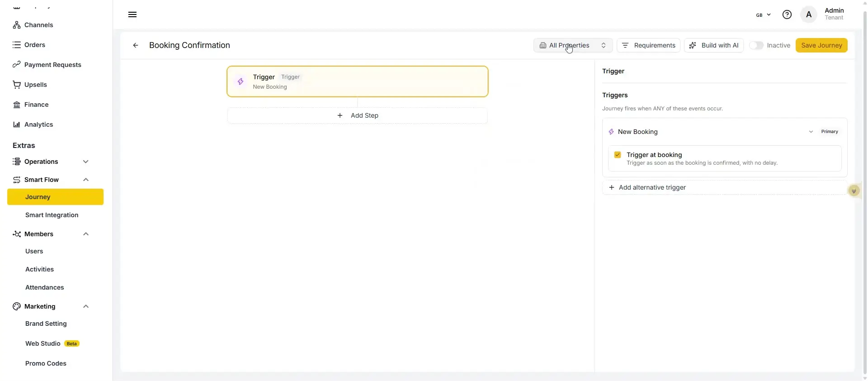Select the Trigger New Booking card
This screenshot has width=868, height=381.
coord(358,81)
